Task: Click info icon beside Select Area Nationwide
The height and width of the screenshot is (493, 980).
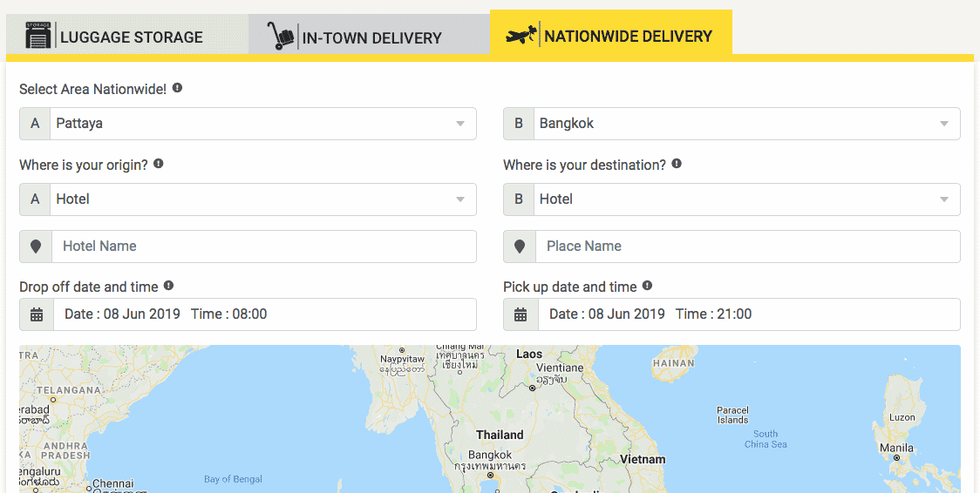Action: click(178, 88)
